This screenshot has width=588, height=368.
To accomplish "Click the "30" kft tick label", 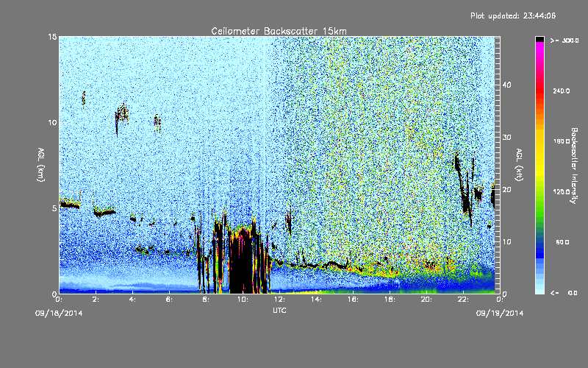I will [506, 138].
